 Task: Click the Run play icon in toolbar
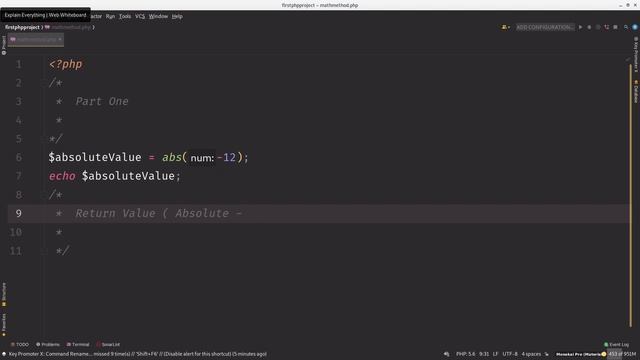[580, 27]
